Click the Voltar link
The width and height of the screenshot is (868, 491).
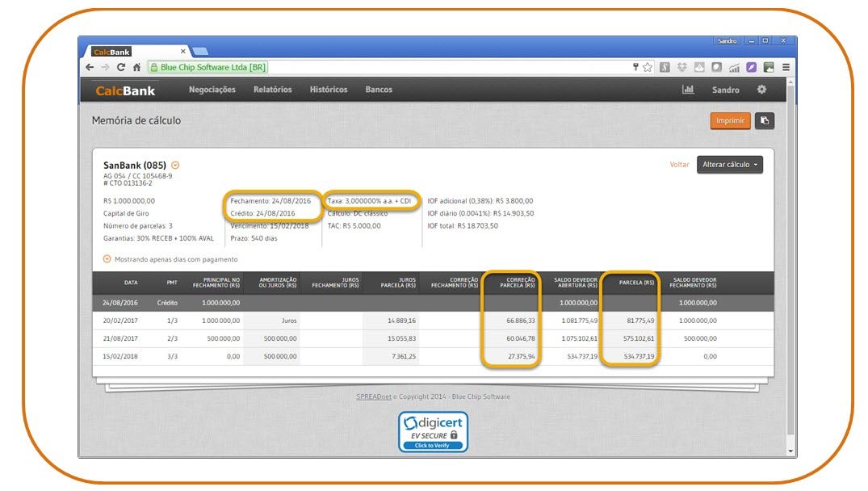[x=679, y=165]
